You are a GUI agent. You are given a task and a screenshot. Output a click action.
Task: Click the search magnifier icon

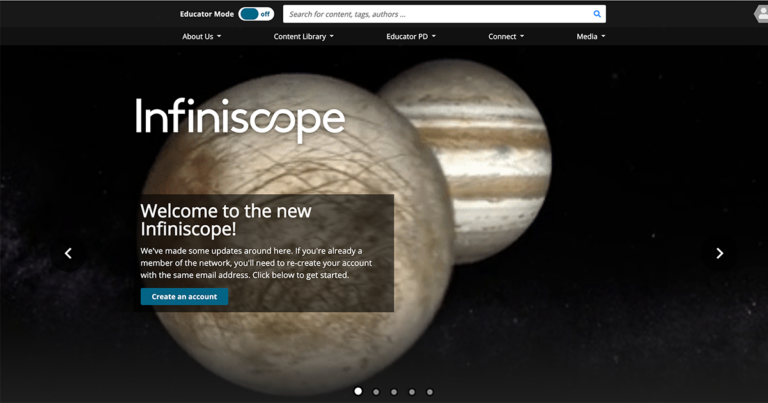click(x=597, y=14)
